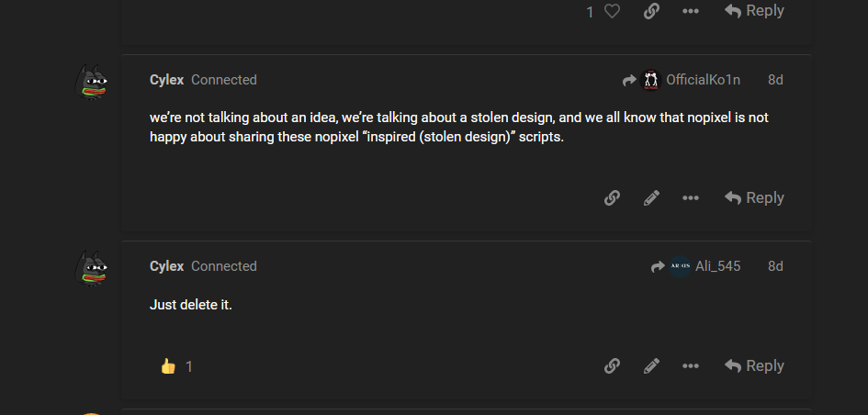The height and width of the screenshot is (415, 868).
Task: Copy link to stolen design post
Action: tap(612, 197)
